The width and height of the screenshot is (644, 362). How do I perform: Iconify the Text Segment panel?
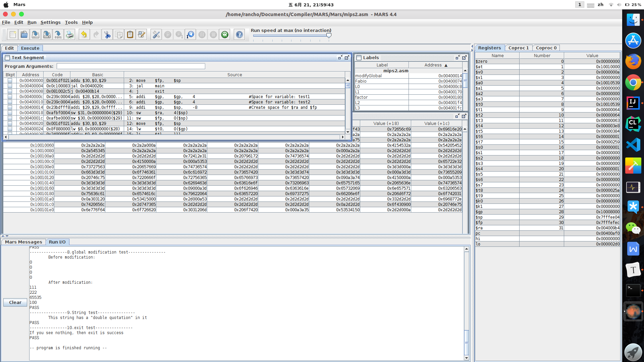pos(340,58)
